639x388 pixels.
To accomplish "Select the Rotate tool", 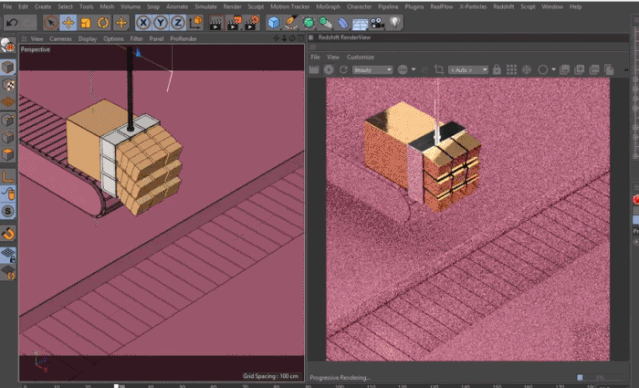I will point(103,22).
